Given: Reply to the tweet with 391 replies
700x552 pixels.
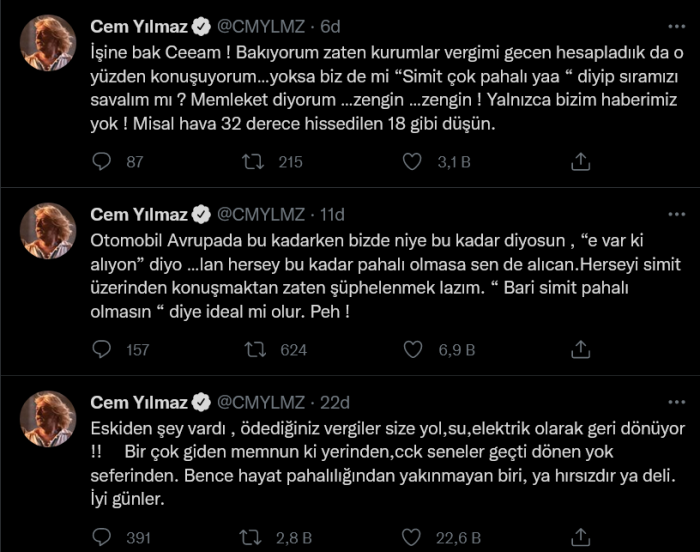Looking at the screenshot, I should coord(101,537).
